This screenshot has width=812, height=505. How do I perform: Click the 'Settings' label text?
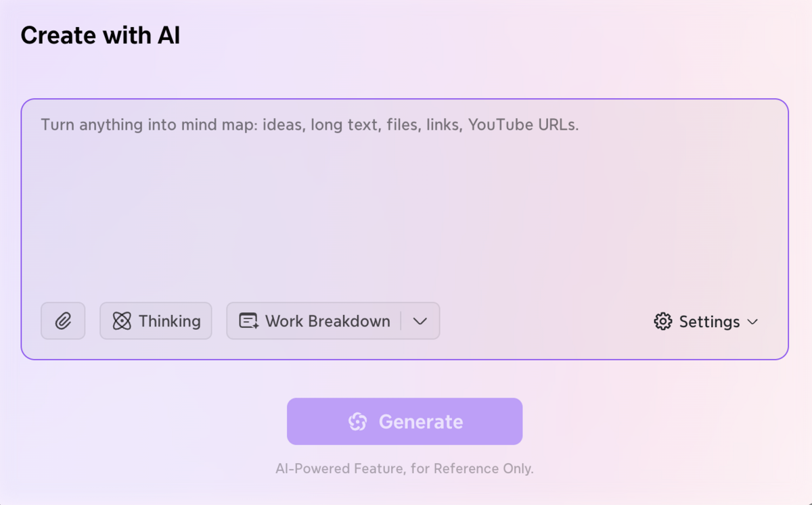coord(709,322)
